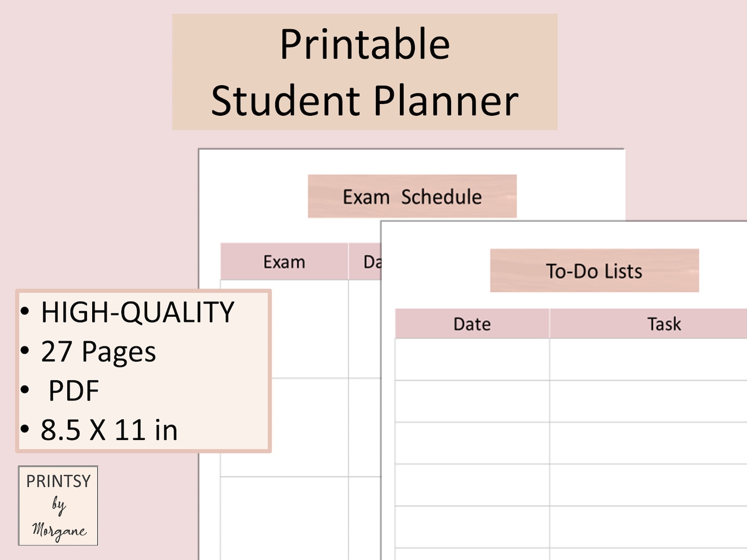This screenshot has width=747, height=560.
Task: Click the Date column header
Action: 472,324
